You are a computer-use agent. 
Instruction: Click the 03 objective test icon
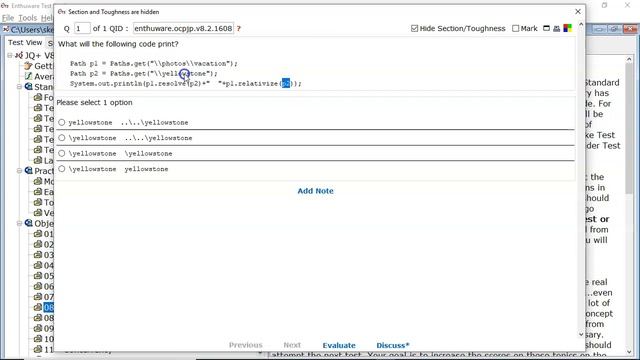tap(38, 255)
